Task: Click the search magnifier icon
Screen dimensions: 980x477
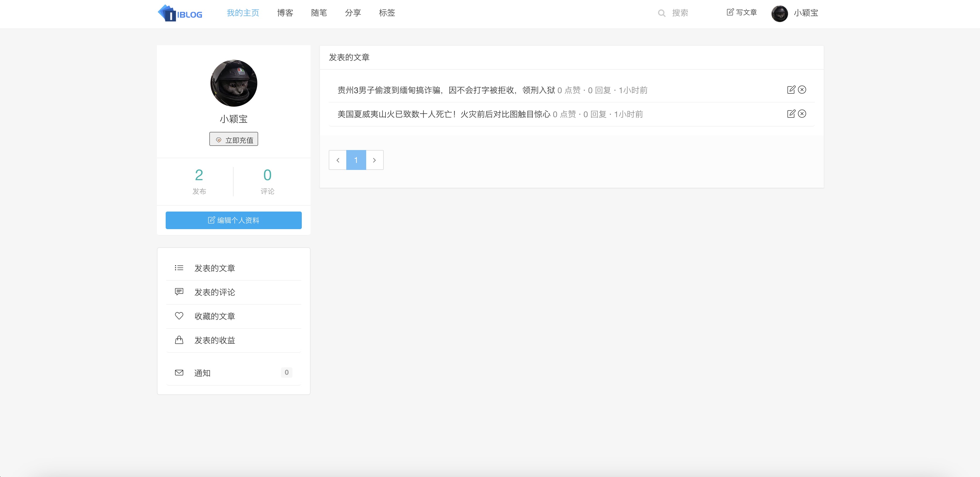Action: 662,13
